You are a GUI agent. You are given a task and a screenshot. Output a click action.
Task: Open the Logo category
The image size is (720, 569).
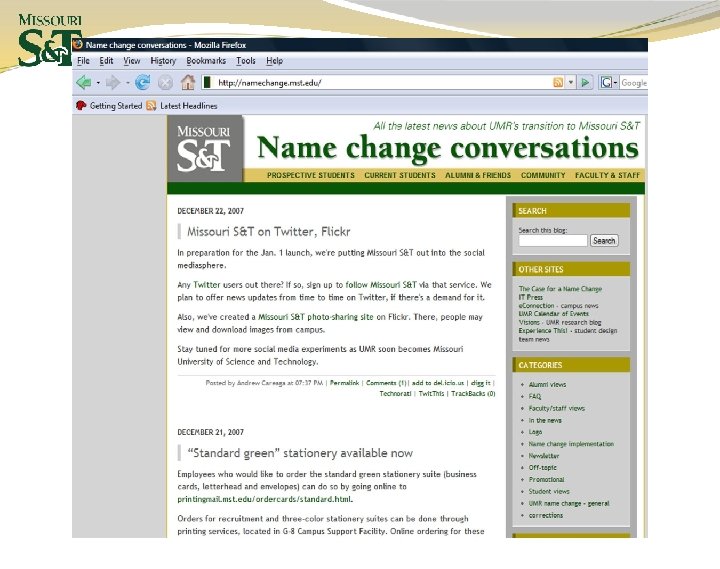[535, 432]
